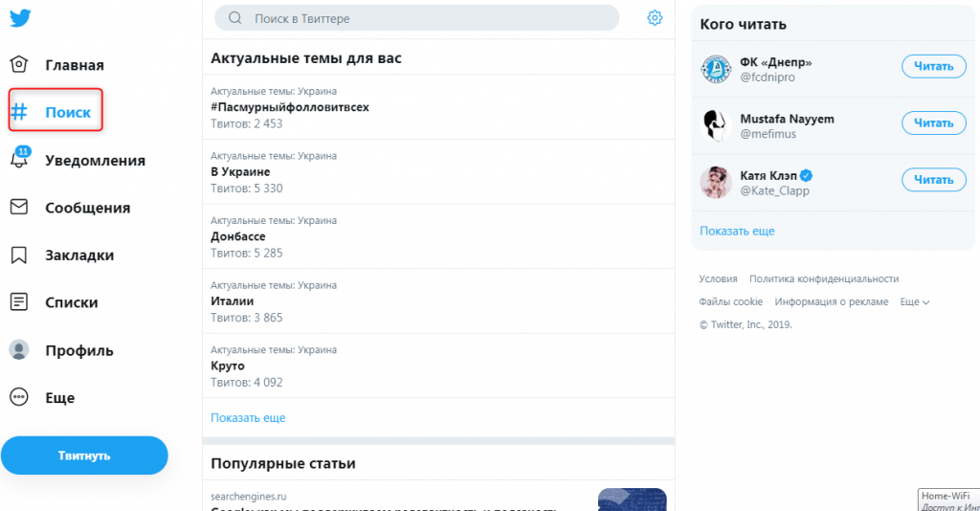Image resolution: width=980 pixels, height=511 pixels.
Task: Click the searchengines.ru article source
Action: click(x=248, y=497)
